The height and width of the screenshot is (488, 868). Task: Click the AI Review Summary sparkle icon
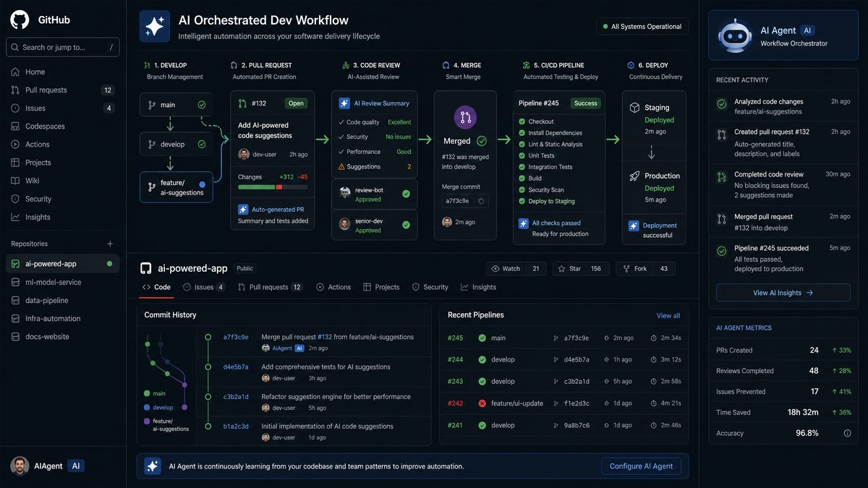coord(344,103)
